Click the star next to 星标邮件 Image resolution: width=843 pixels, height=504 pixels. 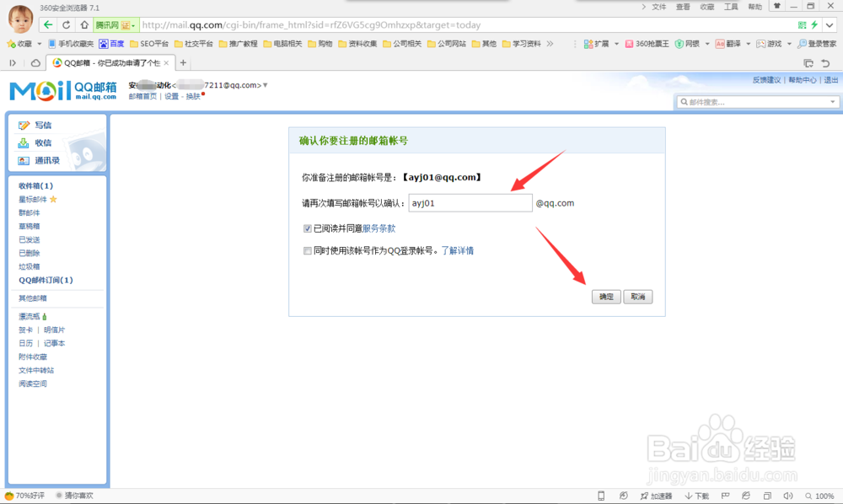point(53,200)
